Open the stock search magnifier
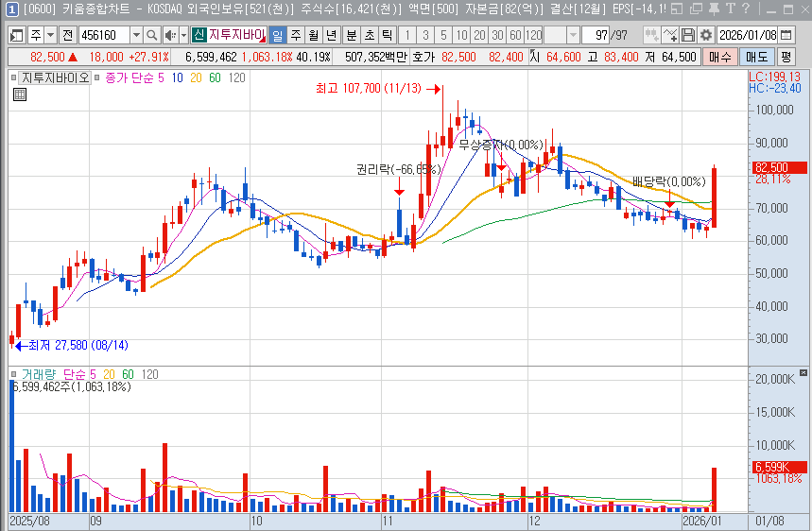 pos(151,35)
